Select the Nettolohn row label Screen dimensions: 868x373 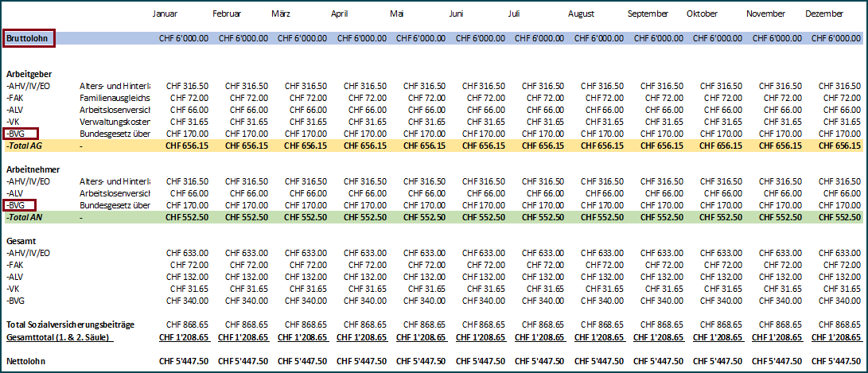(x=25, y=361)
